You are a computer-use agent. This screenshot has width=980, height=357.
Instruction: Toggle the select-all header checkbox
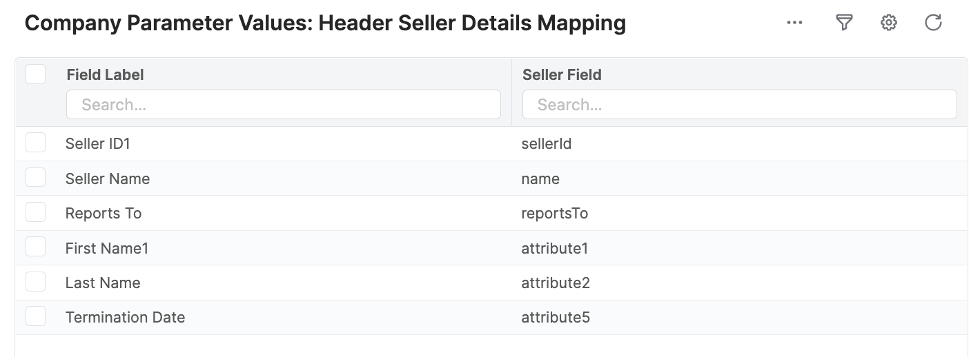36,74
